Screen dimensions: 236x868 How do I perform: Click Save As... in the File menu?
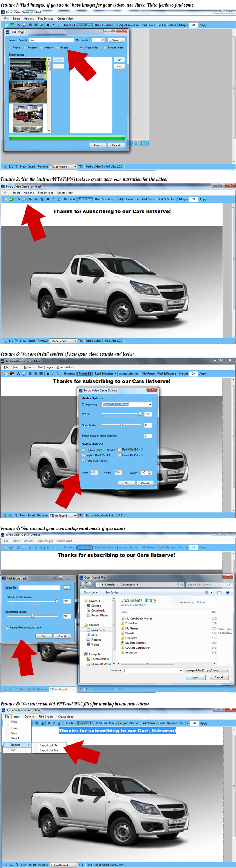tap(17, 738)
